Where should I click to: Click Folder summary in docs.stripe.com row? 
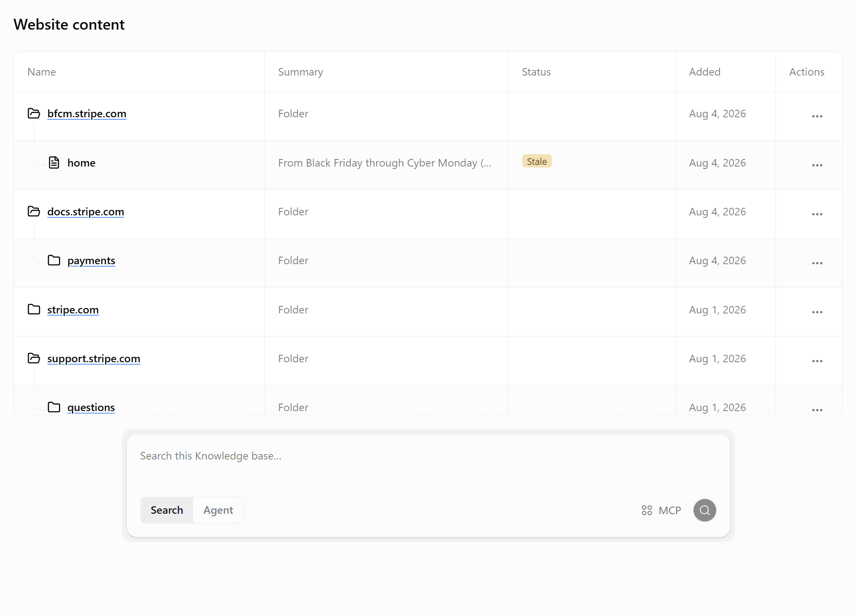pos(293,212)
